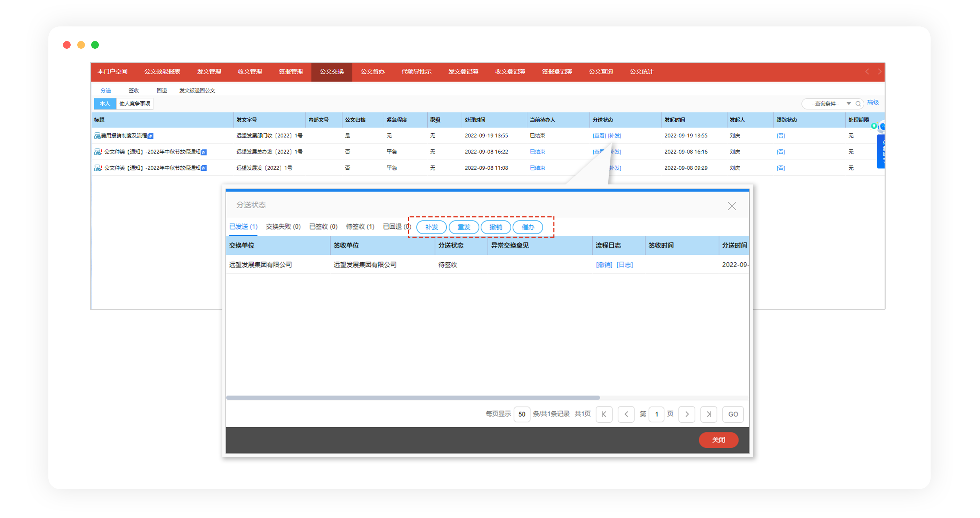This screenshot has width=980, height=518.
Task: Switch to 他人竞争事项 toggle
Action: [x=135, y=103]
